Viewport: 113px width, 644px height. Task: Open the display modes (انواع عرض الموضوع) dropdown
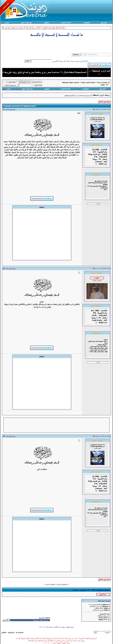click(12, 106)
